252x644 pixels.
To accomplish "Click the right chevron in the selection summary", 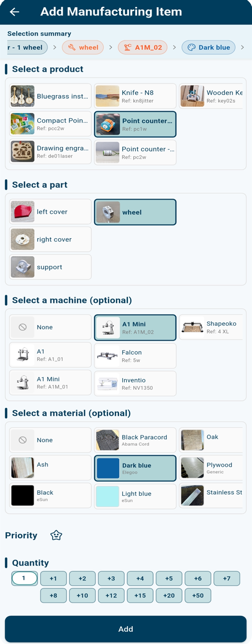I will tap(243, 47).
